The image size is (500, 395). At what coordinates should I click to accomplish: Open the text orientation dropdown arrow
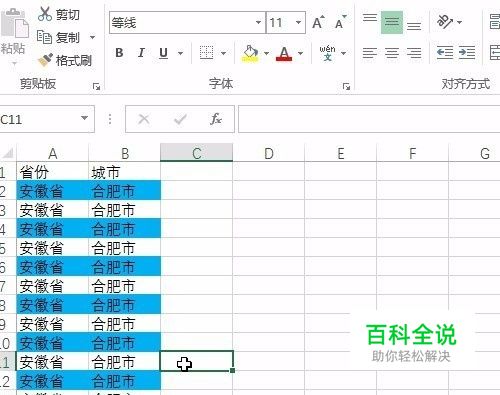pyautogui.click(x=460, y=22)
